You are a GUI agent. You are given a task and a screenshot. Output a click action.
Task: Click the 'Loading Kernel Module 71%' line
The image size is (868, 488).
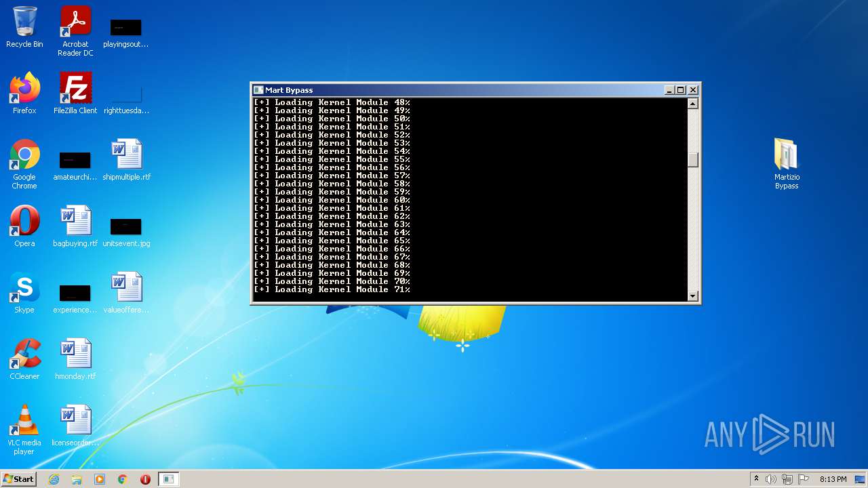(x=332, y=289)
